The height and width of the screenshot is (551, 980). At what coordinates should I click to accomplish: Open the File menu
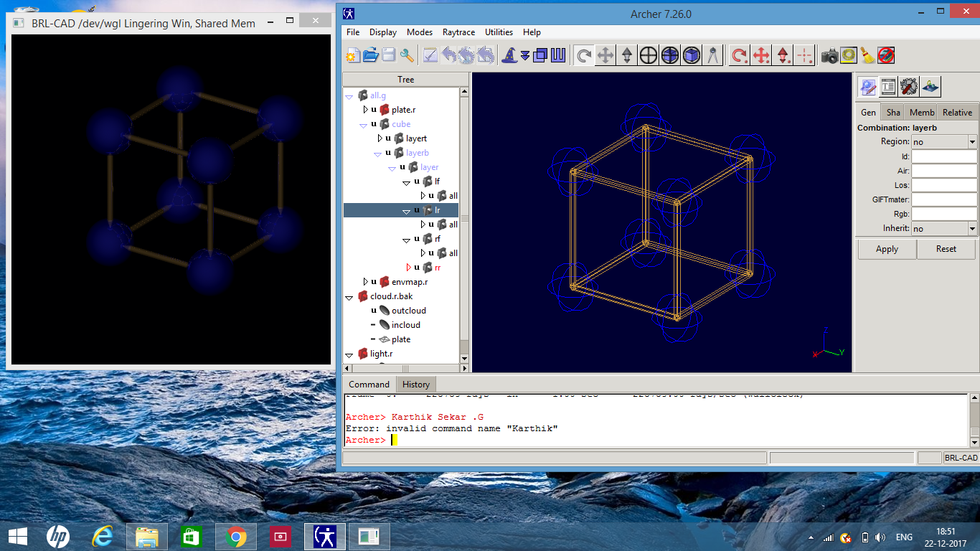coord(353,32)
